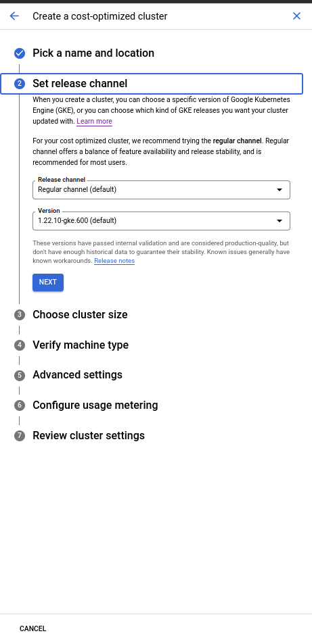312x644 pixels.
Task: Open the Release notes link
Action: (x=114, y=261)
